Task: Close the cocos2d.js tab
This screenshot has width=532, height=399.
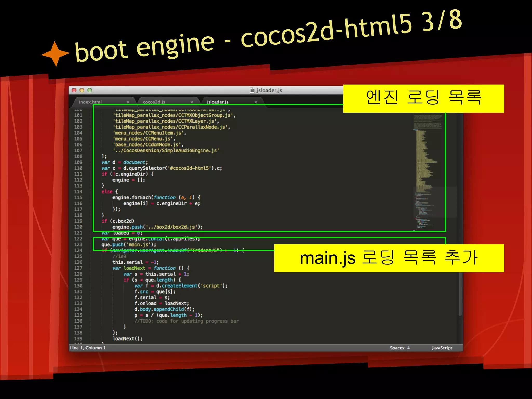Action: [x=192, y=102]
